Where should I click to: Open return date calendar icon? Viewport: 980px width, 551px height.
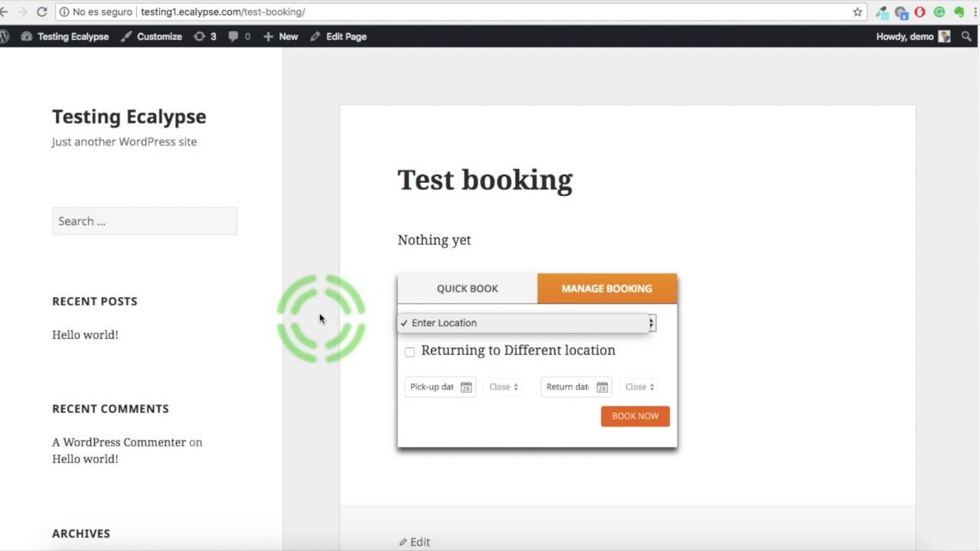pyautogui.click(x=602, y=387)
